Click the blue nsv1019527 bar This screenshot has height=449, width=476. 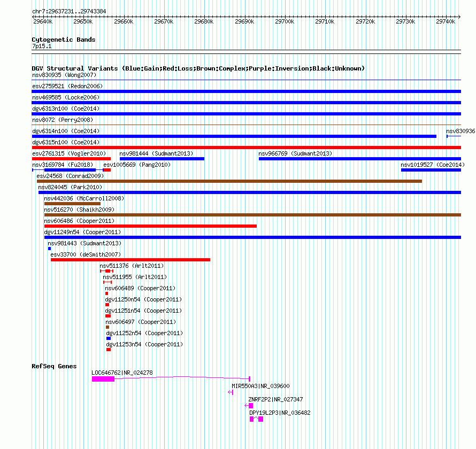431,170
